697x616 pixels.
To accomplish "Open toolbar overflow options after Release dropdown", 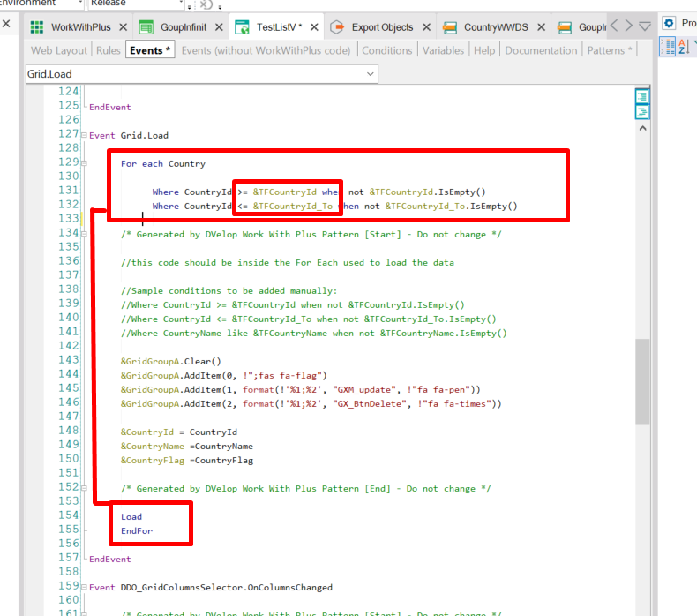I will (x=190, y=7).
